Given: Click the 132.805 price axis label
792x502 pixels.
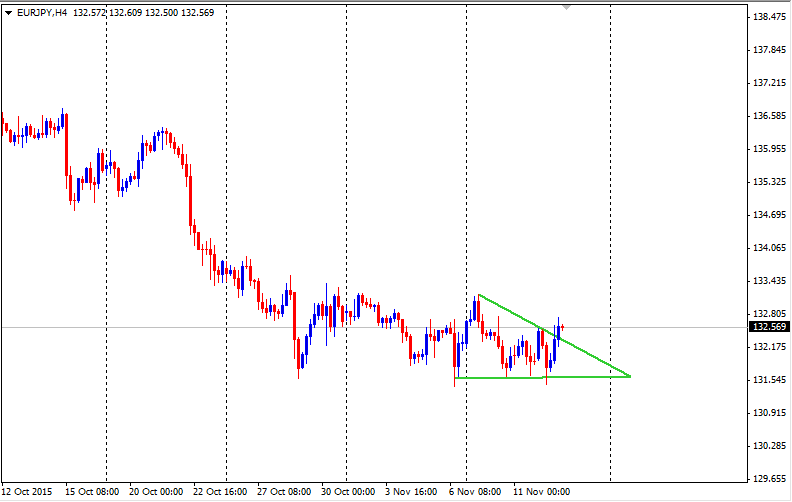Looking at the screenshot, I should click(769, 314).
